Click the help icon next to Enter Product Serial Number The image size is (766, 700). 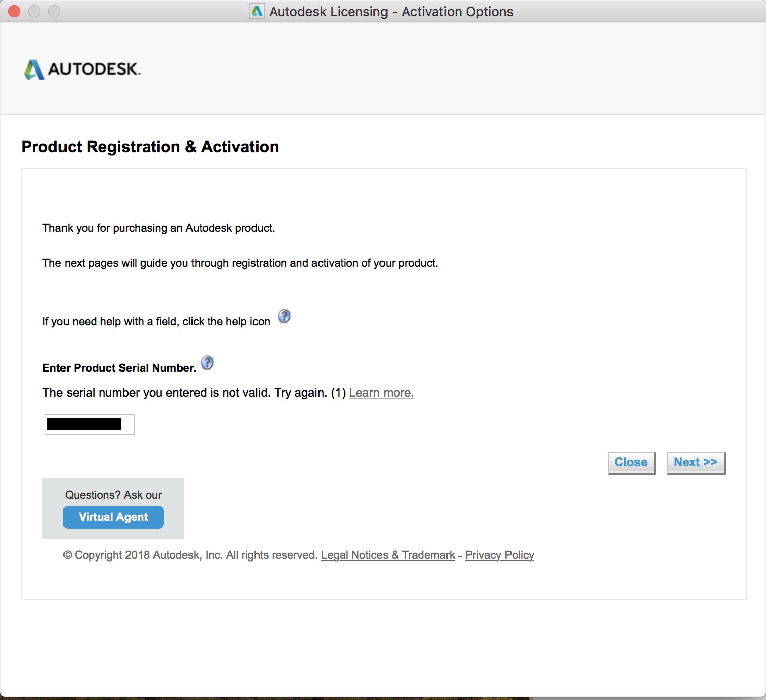[207, 363]
